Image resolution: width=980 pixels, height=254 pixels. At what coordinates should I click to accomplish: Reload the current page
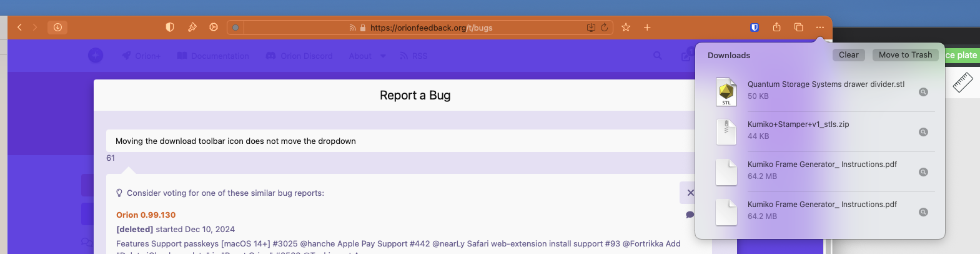pyautogui.click(x=604, y=28)
